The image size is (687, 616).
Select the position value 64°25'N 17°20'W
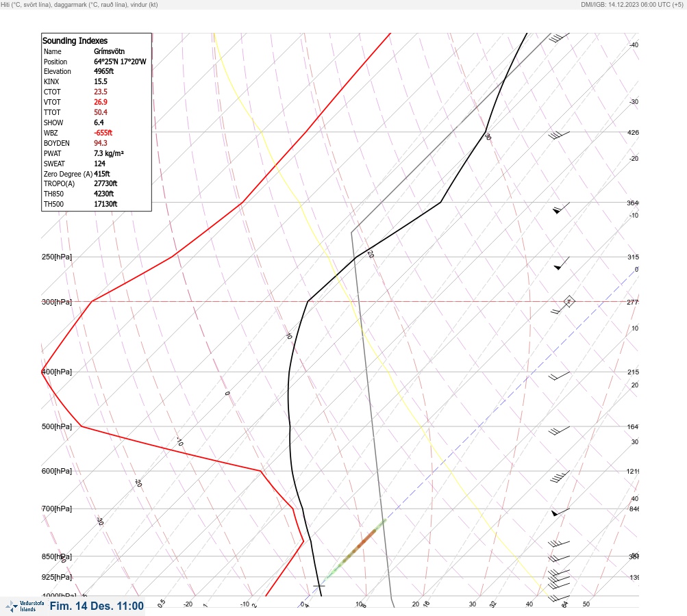tap(120, 62)
